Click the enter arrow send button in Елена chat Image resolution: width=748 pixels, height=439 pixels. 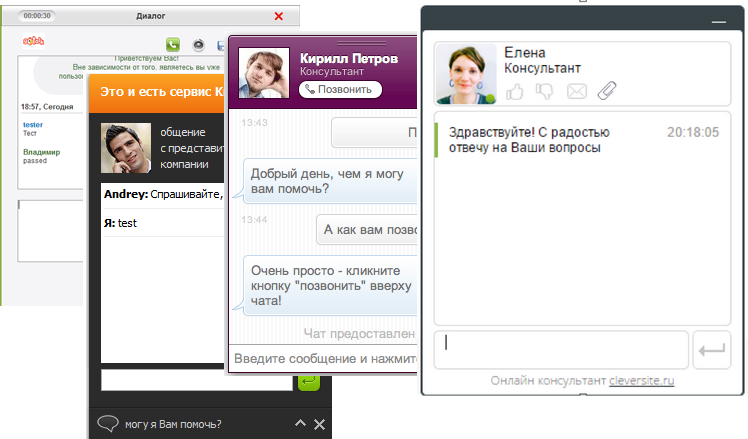tap(712, 350)
